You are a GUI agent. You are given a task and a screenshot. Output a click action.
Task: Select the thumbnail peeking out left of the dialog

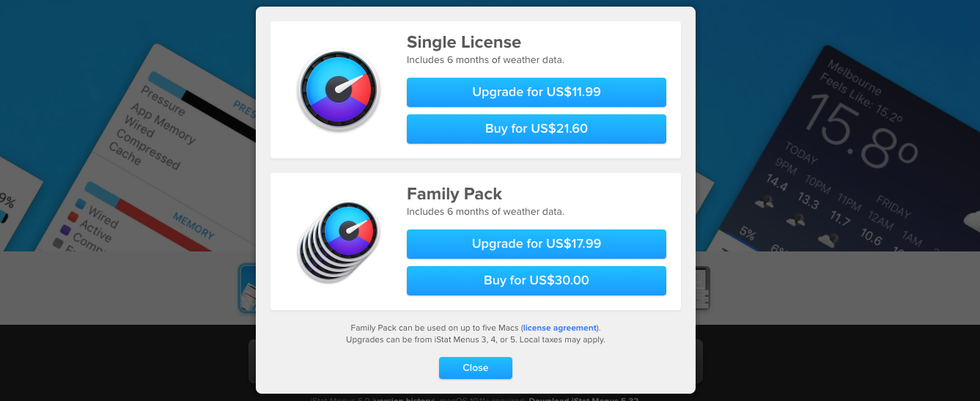247,288
